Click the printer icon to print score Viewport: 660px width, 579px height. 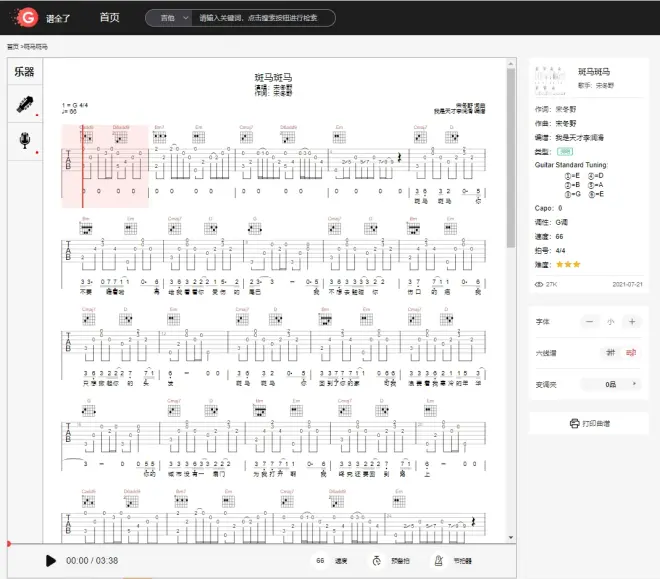(x=574, y=423)
